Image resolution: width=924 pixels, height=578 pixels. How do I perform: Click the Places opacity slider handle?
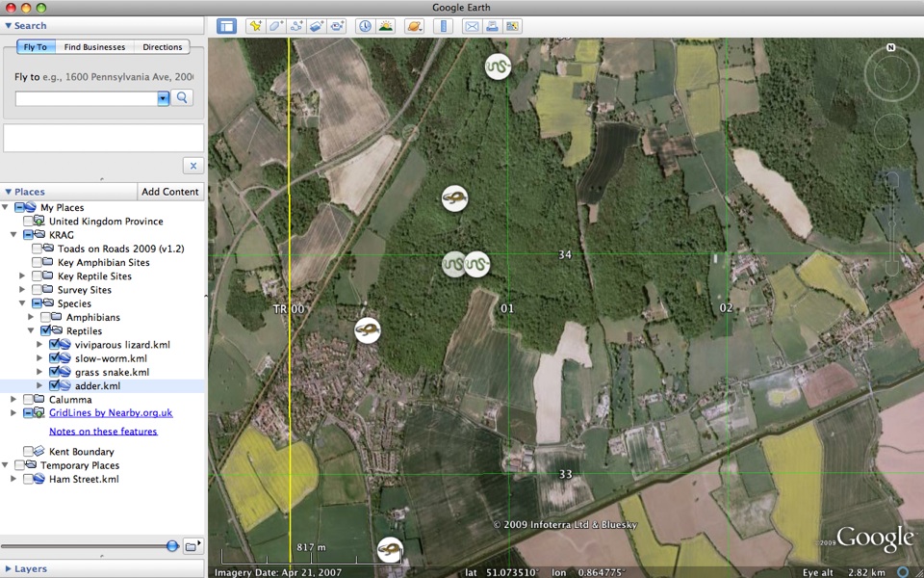[172, 546]
